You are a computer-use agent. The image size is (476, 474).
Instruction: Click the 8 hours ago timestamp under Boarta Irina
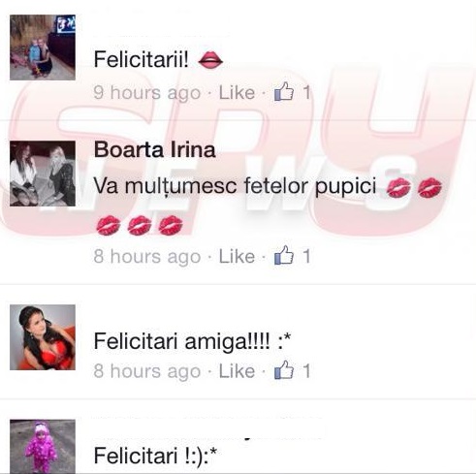[x=147, y=257]
